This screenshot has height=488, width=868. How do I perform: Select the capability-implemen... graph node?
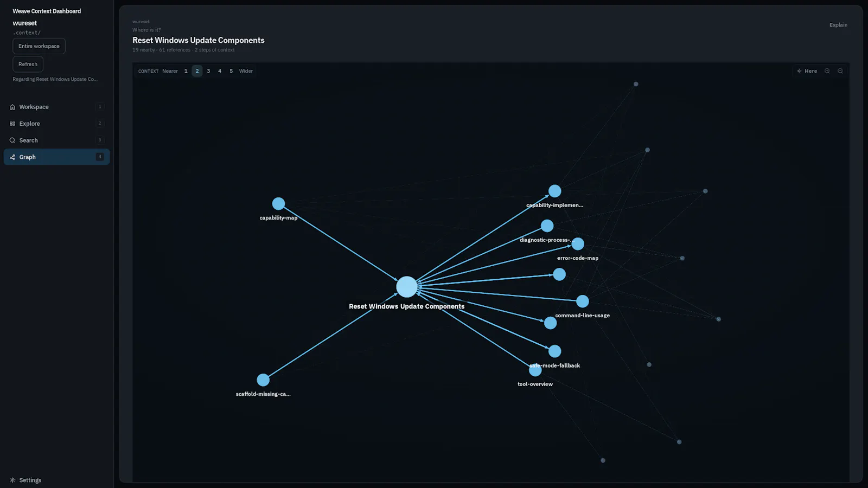point(554,191)
